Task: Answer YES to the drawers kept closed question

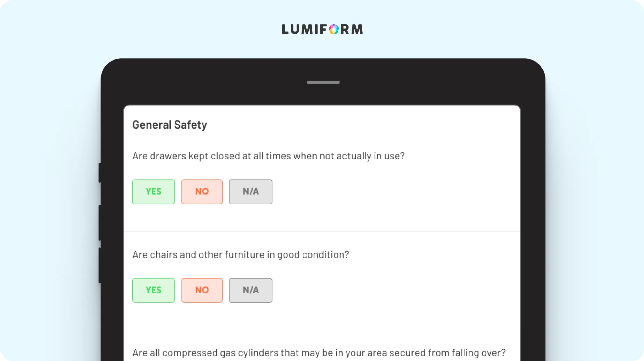Action: [153, 192]
